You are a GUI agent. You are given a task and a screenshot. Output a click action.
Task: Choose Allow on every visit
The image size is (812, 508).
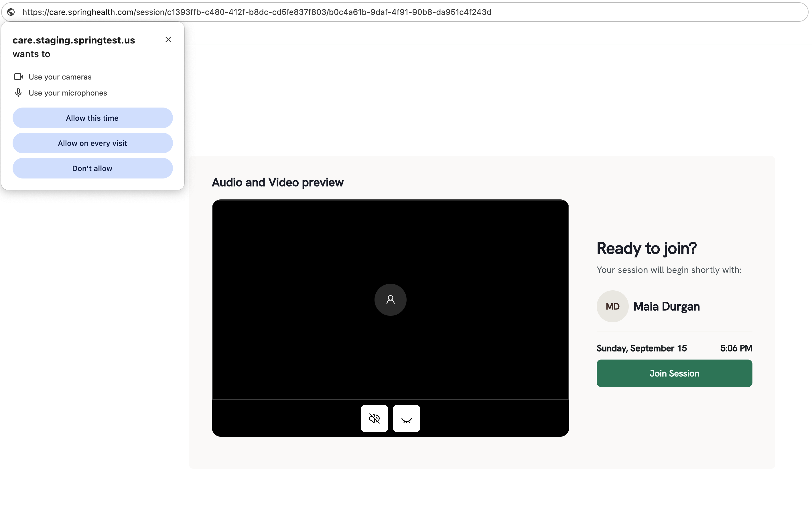[92, 143]
